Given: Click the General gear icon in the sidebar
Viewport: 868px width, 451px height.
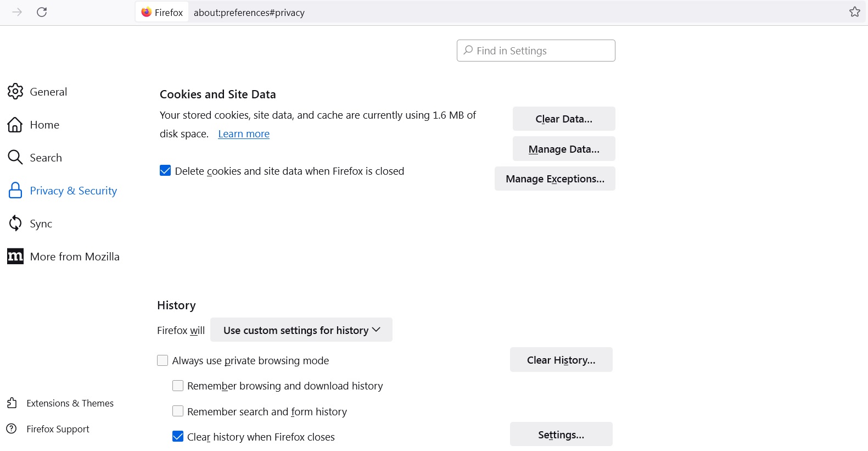Looking at the screenshot, I should [x=15, y=92].
